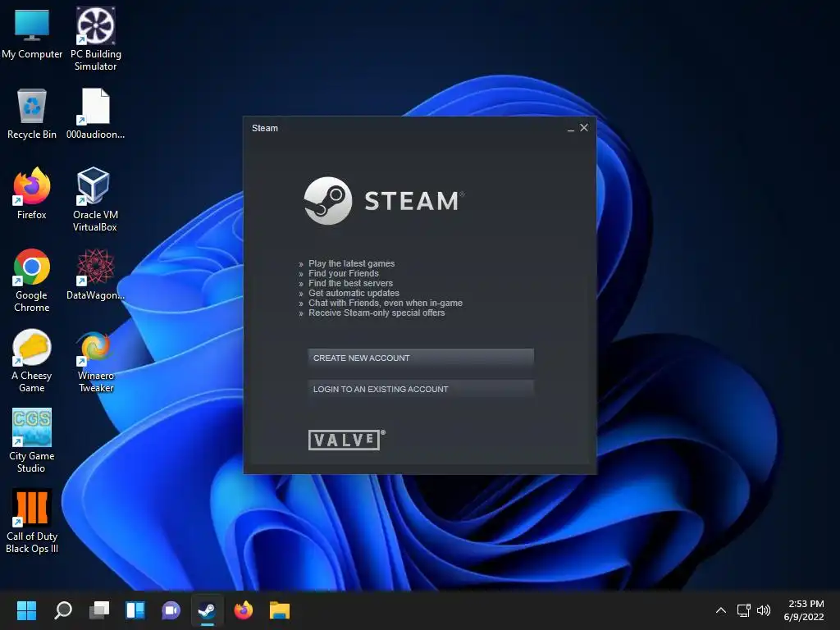Screen dimensions: 840x630
Task: Click 'Play the latest games' text
Action: click(351, 263)
